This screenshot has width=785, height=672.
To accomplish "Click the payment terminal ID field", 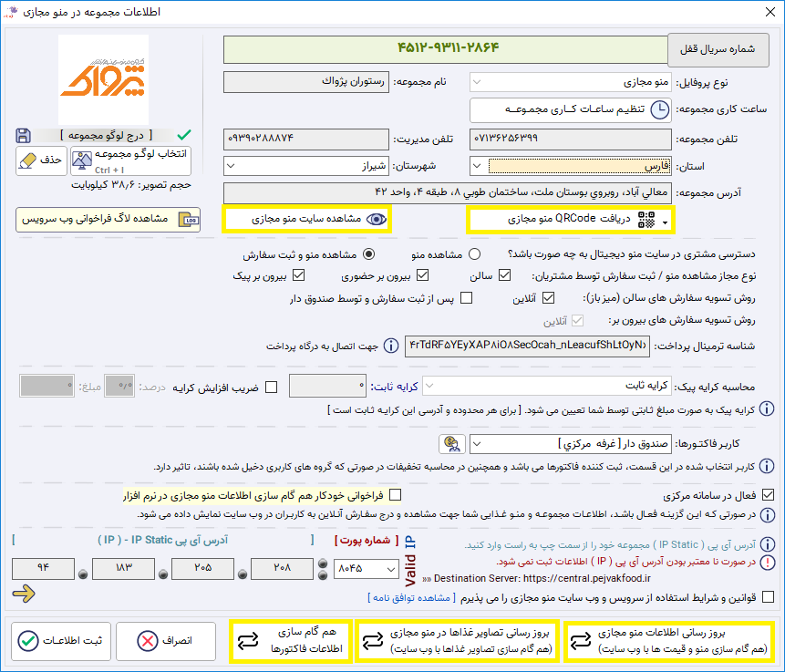I will (527, 346).
